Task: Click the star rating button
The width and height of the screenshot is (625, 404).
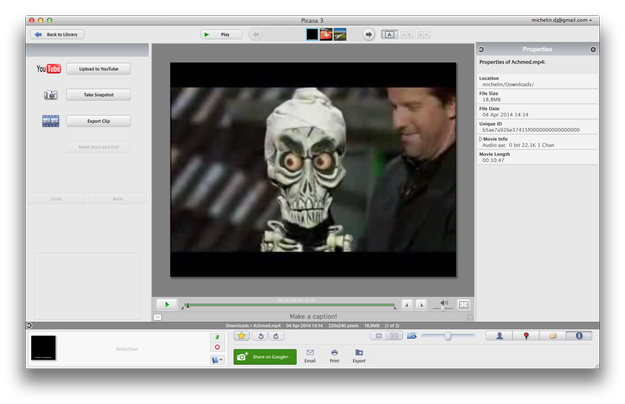Action: [242, 336]
